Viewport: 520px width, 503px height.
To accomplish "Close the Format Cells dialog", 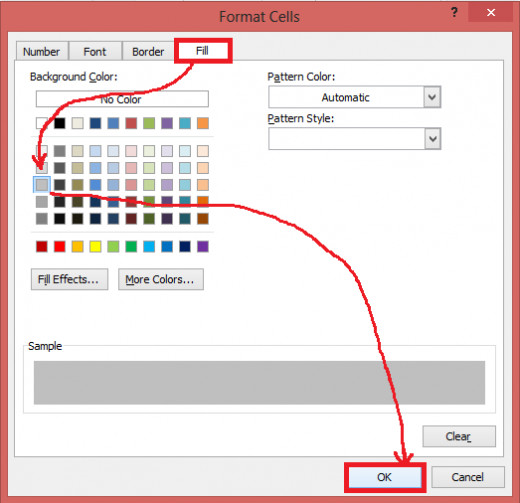I will tap(491, 13).
